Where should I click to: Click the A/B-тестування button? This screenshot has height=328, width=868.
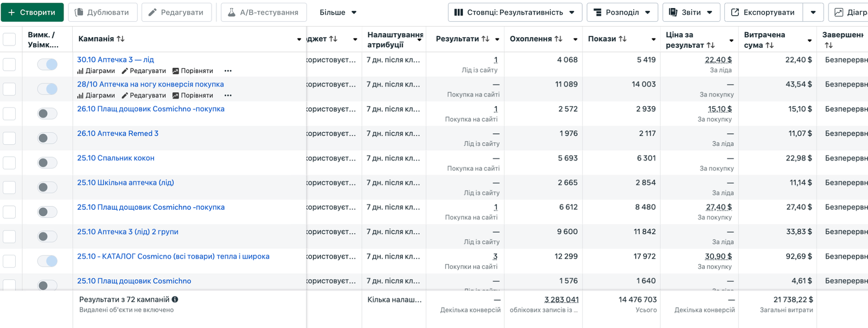pos(264,12)
